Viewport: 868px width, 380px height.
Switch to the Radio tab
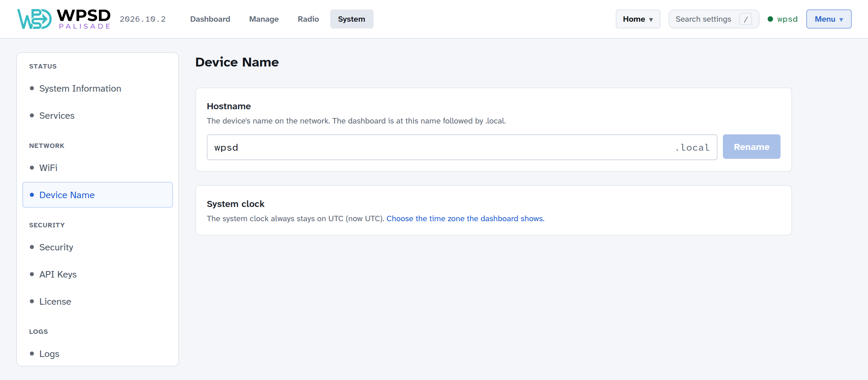[308, 19]
